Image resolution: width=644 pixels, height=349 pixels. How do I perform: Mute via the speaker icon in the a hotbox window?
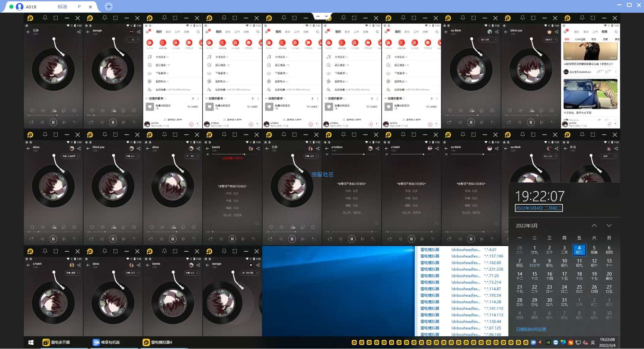pyautogui.click(x=327, y=154)
